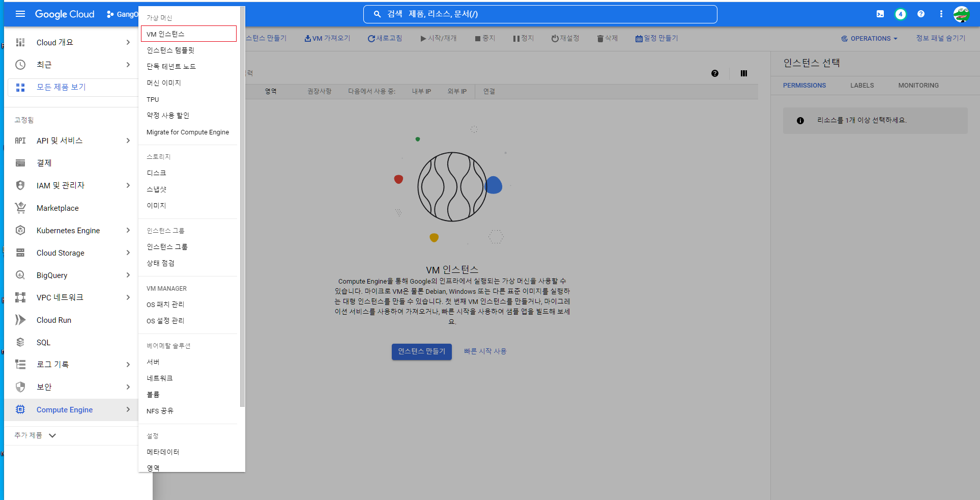Open the project selector next to the logo
This screenshot has width=980, height=500.
click(x=122, y=14)
